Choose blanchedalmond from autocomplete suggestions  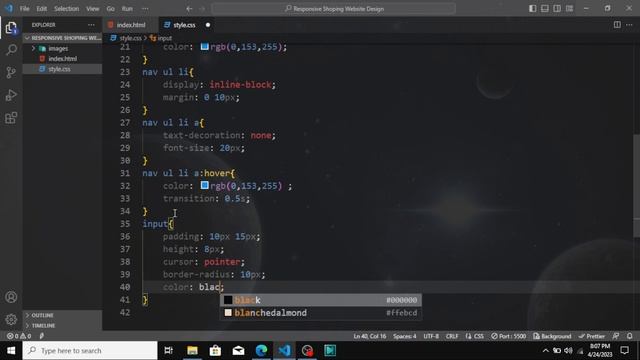(x=321, y=313)
